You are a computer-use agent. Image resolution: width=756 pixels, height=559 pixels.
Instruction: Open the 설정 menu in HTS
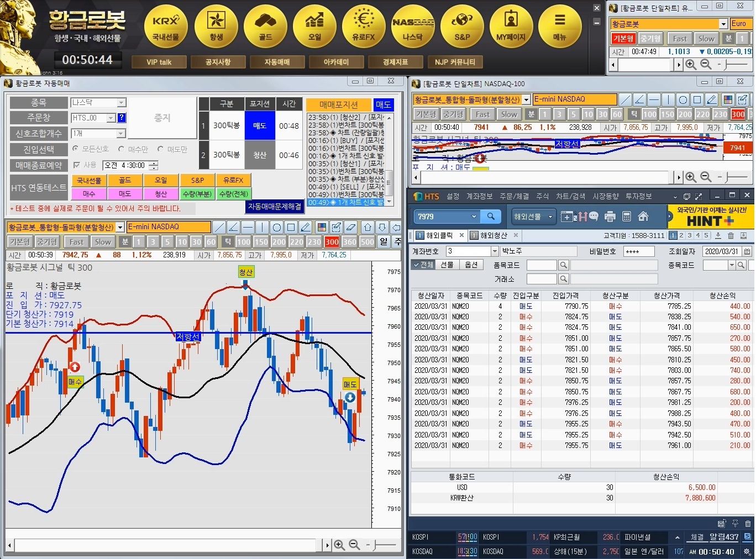click(453, 196)
